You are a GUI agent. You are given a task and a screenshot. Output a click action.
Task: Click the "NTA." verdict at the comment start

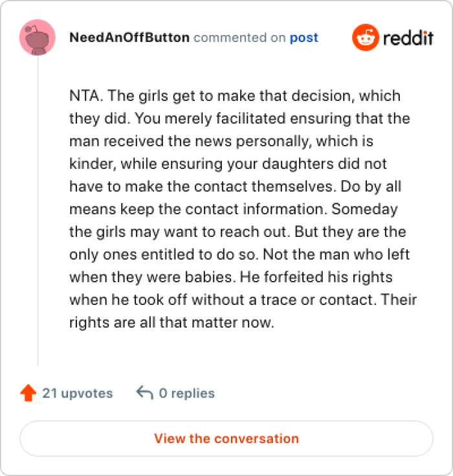(84, 96)
